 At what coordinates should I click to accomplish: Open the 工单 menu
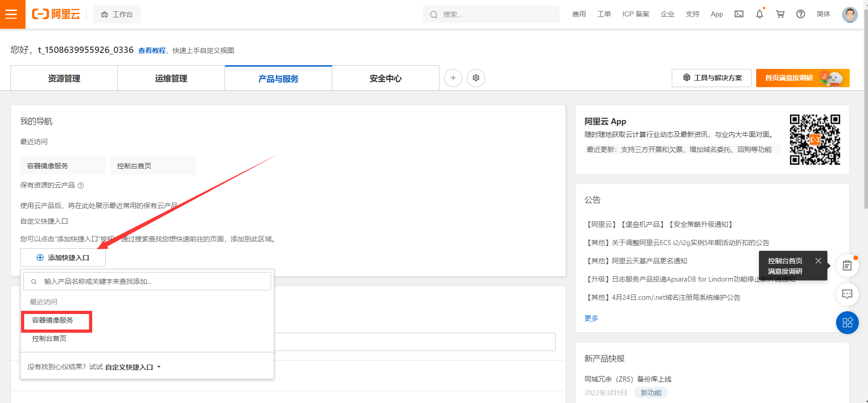(x=604, y=14)
